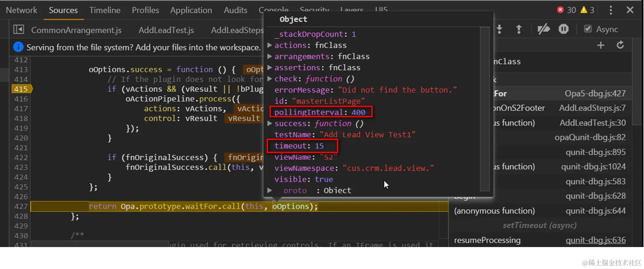Viewport: 644px width, 269px height.
Task: Select the resumeProcessing call stack frame
Action: pos(487,240)
